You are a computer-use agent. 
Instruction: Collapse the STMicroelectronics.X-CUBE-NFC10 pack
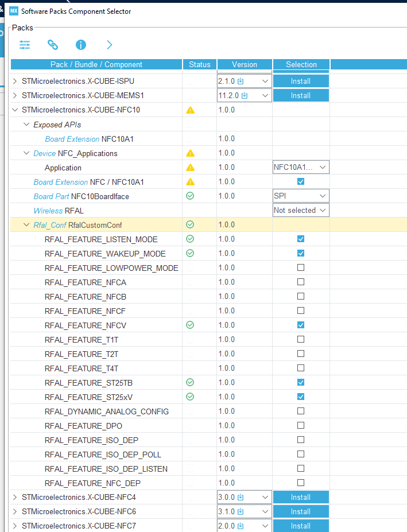click(x=15, y=110)
